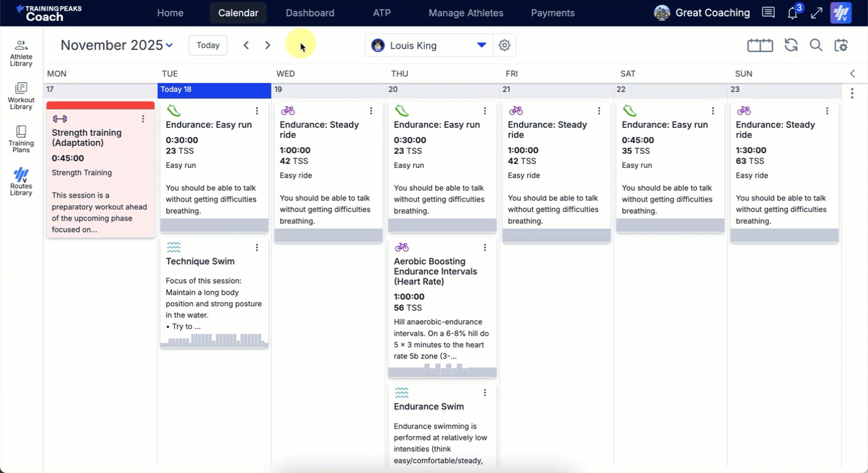
Task: Open the Workout Library panel
Action: 21,96
